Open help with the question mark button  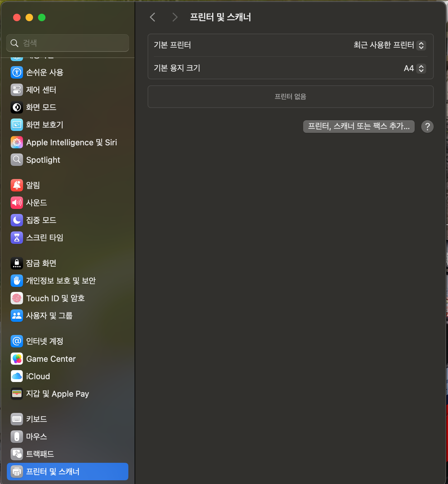click(427, 127)
